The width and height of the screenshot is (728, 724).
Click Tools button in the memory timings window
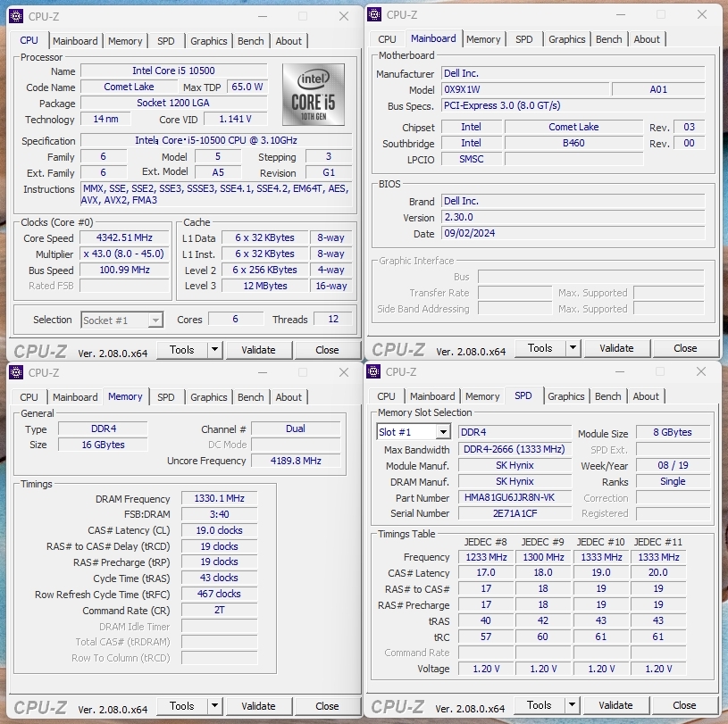coord(182,706)
